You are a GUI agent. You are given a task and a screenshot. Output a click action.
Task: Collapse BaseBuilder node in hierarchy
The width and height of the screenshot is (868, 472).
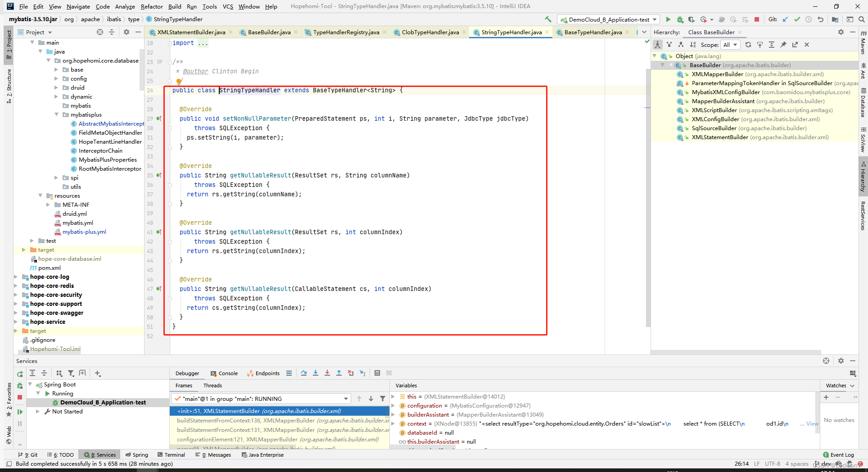662,65
